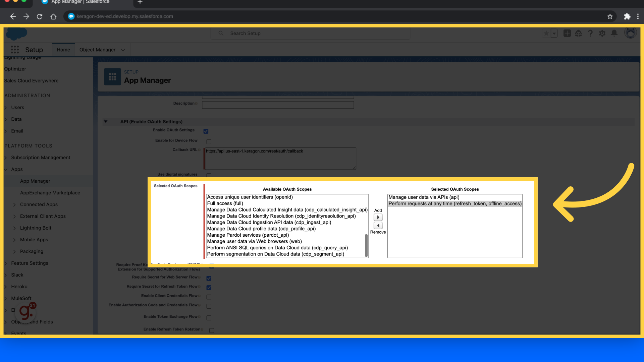Open the favorites list dropdown arrow
Image resolution: width=644 pixels, height=362 pixels.
[554, 33]
